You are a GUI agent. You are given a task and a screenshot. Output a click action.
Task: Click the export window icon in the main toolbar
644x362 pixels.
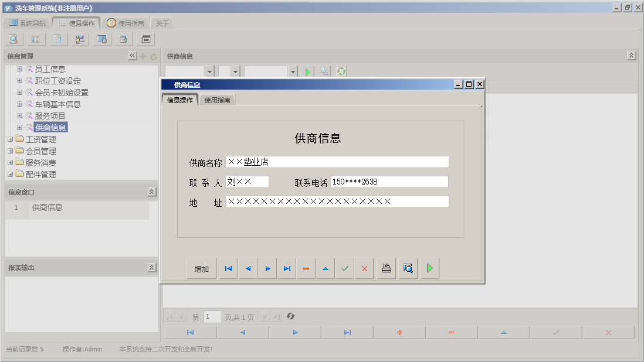pos(124,39)
